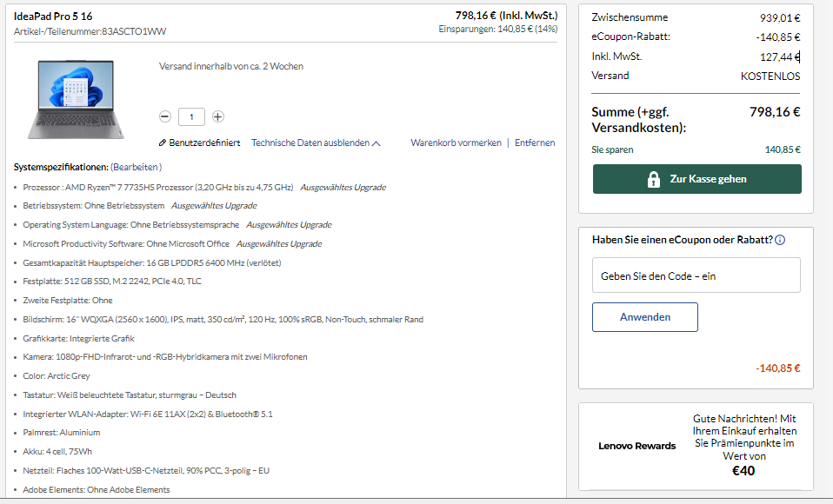Click the IdeaPad Pro 5 16 laptop thumbnail

(x=76, y=99)
